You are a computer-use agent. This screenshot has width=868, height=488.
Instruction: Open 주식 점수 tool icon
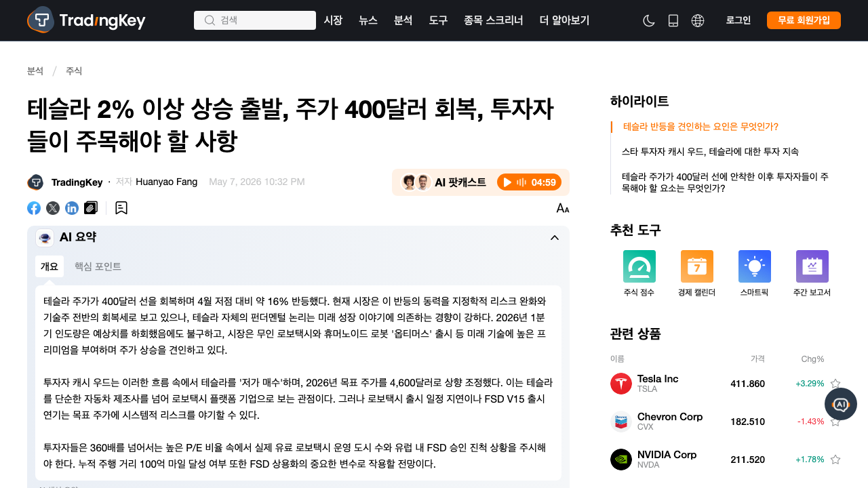(x=639, y=266)
